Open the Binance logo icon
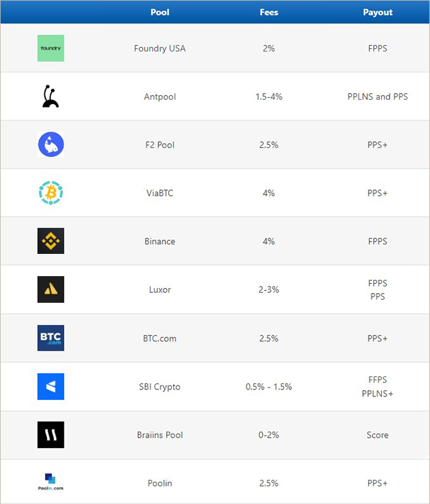Image resolution: width=430 pixels, height=504 pixels. coord(51,241)
